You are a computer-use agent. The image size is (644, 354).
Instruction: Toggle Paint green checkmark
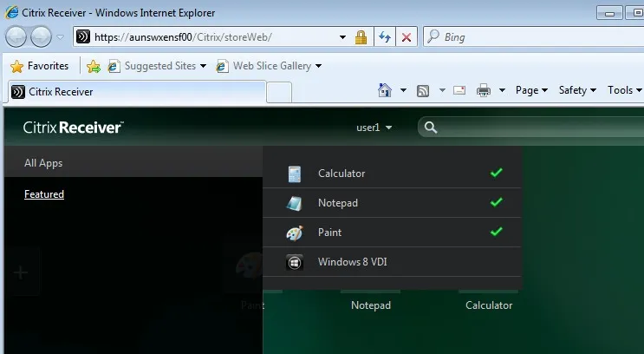pyautogui.click(x=497, y=232)
